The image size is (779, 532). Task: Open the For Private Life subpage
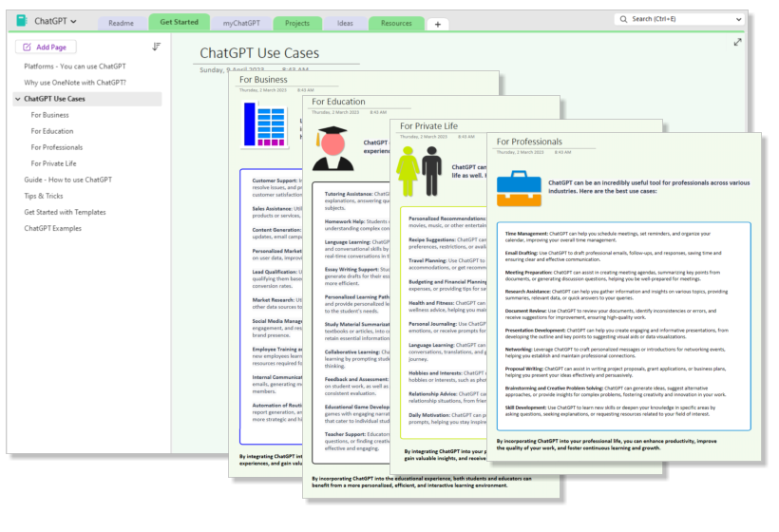(53, 163)
